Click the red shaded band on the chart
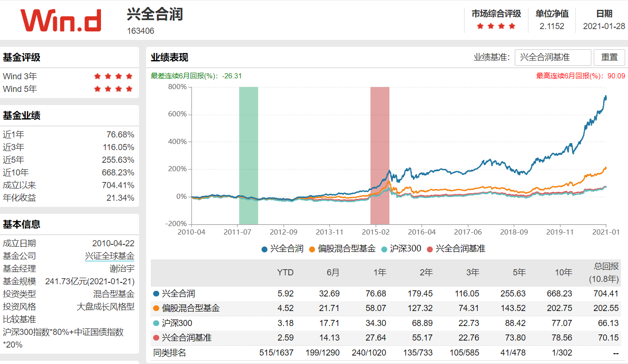Image resolution: width=628 pixels, height=364 pixels. pos(380,155)
